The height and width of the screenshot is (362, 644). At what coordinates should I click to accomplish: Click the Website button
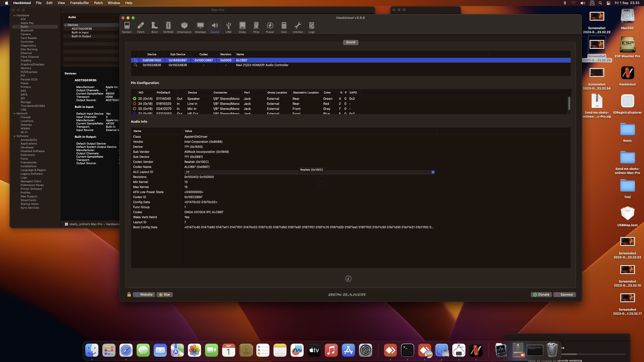tap(144, 295)
